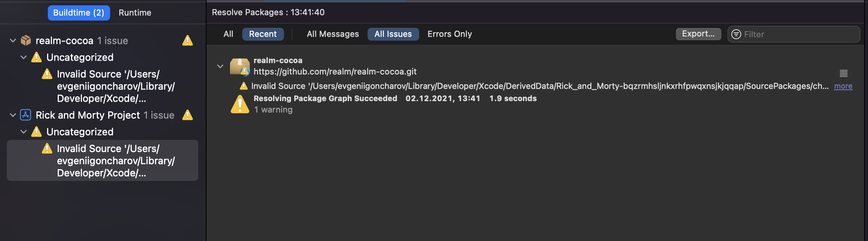Click the more link
The image size is (868, 241).
843,86
